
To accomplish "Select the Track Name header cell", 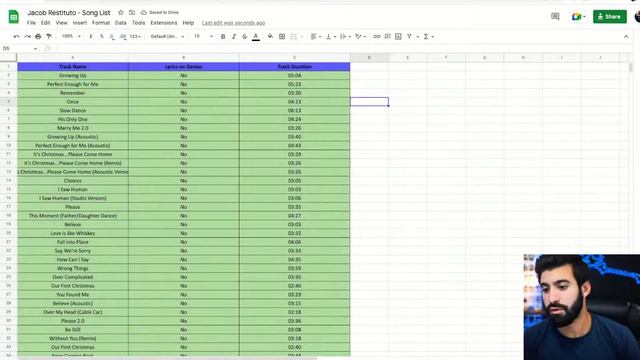I will pyautogui.click(x=73, y=67).
